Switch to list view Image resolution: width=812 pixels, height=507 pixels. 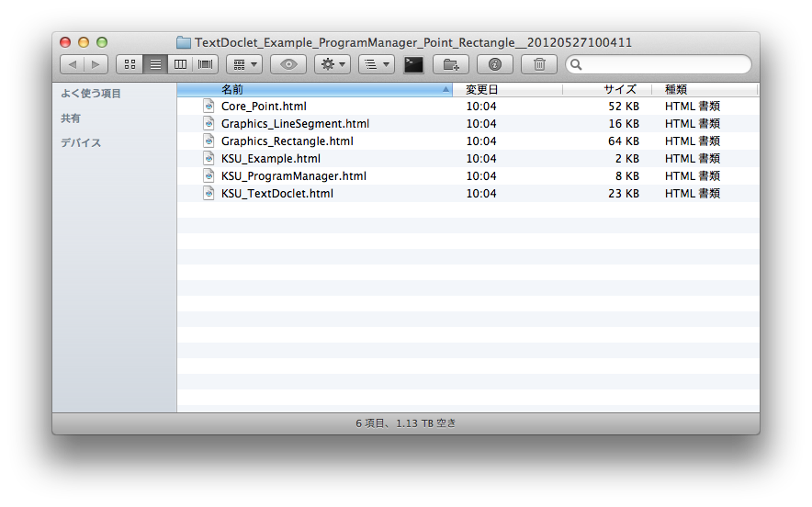pos(155,64)
